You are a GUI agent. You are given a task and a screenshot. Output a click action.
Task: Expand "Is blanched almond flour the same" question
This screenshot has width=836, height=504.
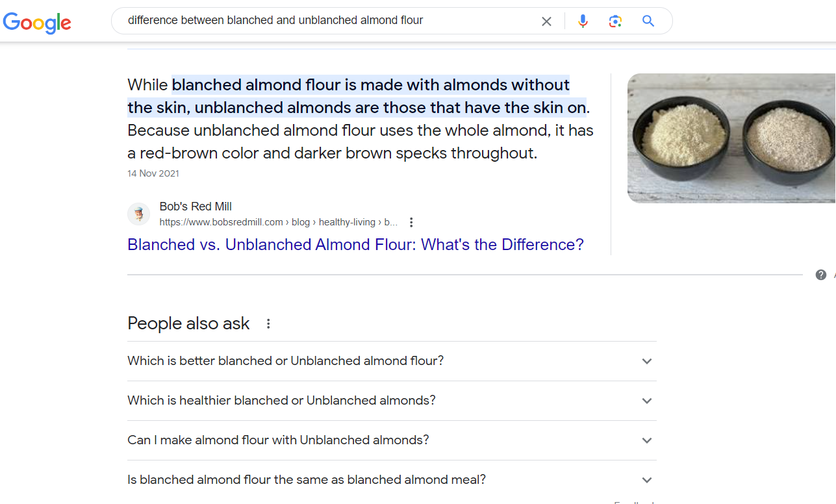(x=392, y=480)
